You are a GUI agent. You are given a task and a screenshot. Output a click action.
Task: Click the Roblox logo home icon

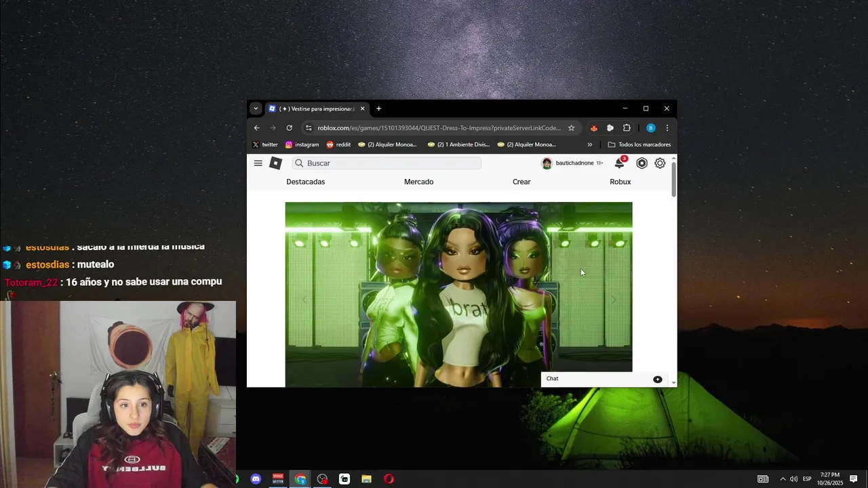pos(275,163)
